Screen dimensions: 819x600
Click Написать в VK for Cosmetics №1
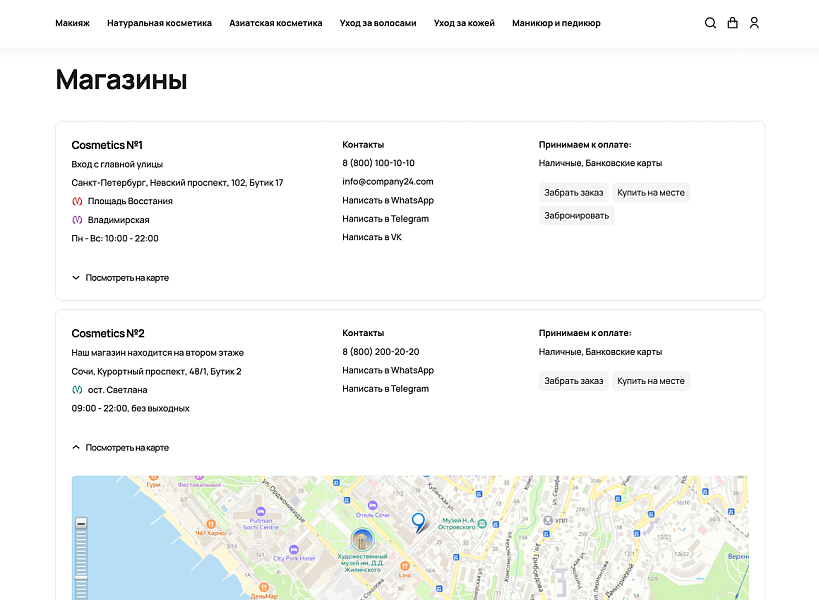[371, 237]
